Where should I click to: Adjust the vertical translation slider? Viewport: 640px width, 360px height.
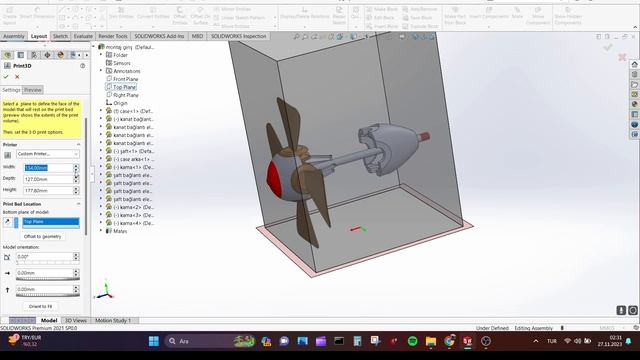point(48,295)
